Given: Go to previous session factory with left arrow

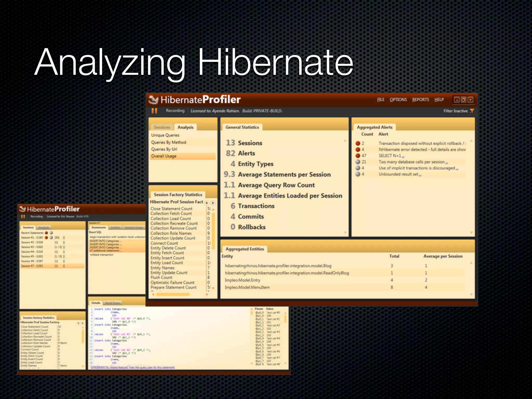Looking at the screenshot, I should coord(207,203).
